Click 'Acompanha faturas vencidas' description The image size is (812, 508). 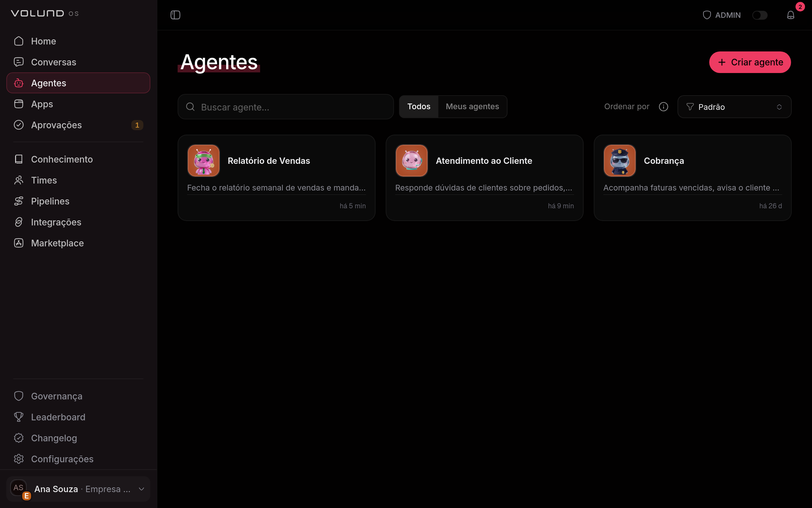pyautogui.click(x=691, y=188)
